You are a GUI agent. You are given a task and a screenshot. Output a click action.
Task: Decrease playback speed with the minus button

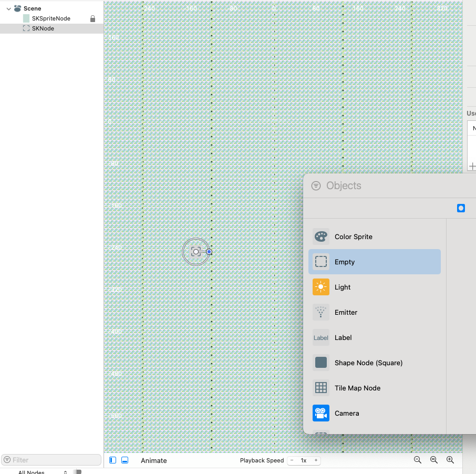292,460
